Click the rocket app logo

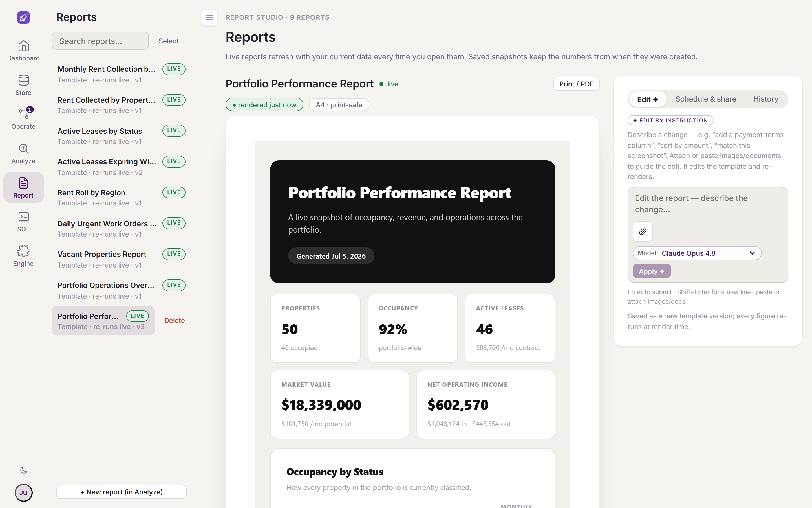pos(23,17)
